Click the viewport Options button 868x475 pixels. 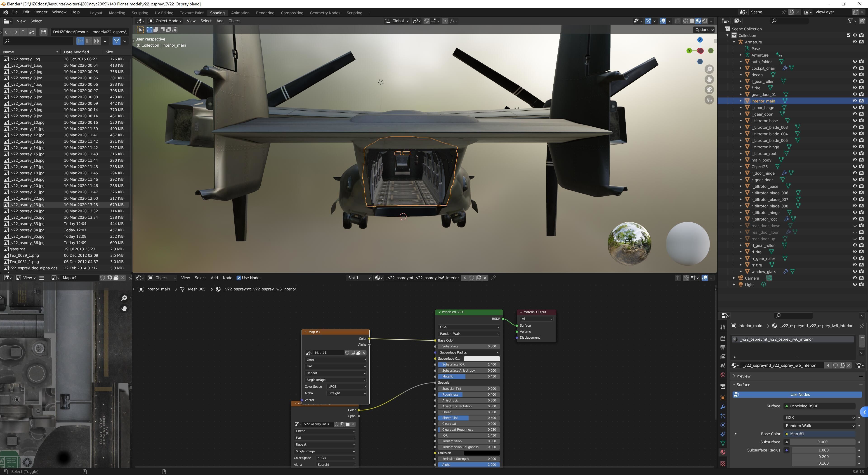click(x=704, y=30)
